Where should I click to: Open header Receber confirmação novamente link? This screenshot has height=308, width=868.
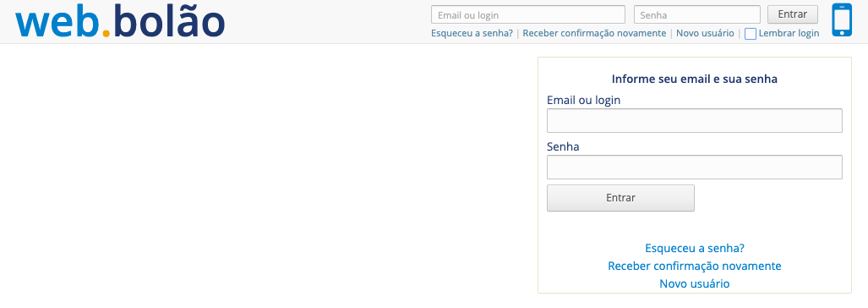click(x=594, y=33)
